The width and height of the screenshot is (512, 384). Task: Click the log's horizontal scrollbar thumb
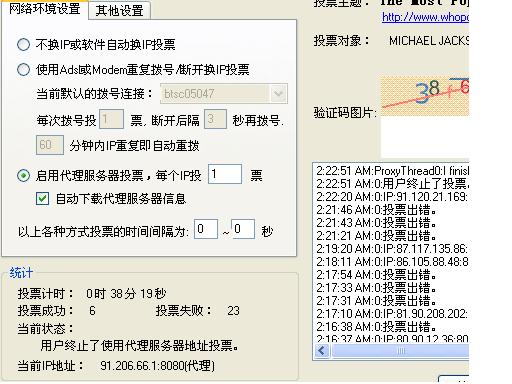401,351
